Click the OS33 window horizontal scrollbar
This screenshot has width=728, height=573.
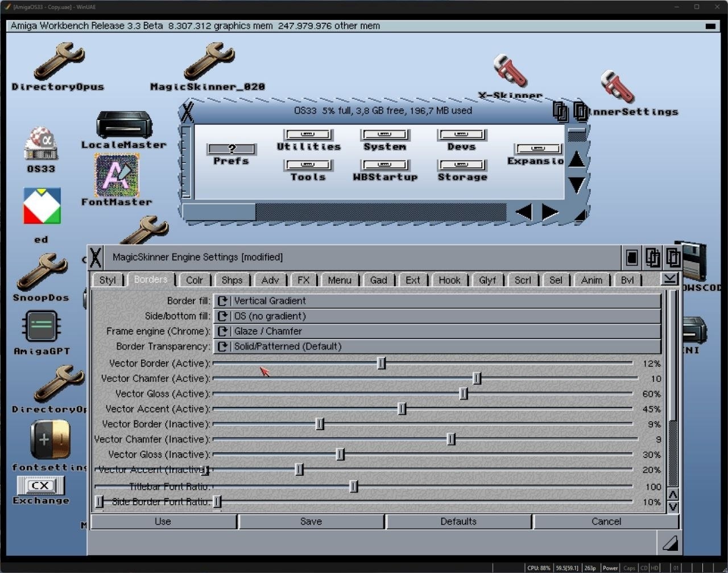(x=345, y=212)
